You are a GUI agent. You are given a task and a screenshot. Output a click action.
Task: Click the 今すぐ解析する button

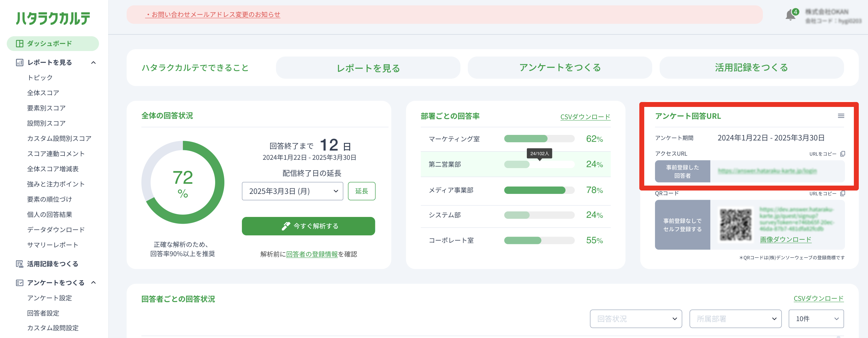tap(308, 226)
